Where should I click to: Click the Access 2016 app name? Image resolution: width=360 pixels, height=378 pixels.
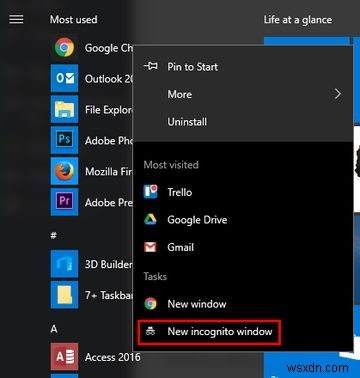pyautogui.click(x=112, y=357)
